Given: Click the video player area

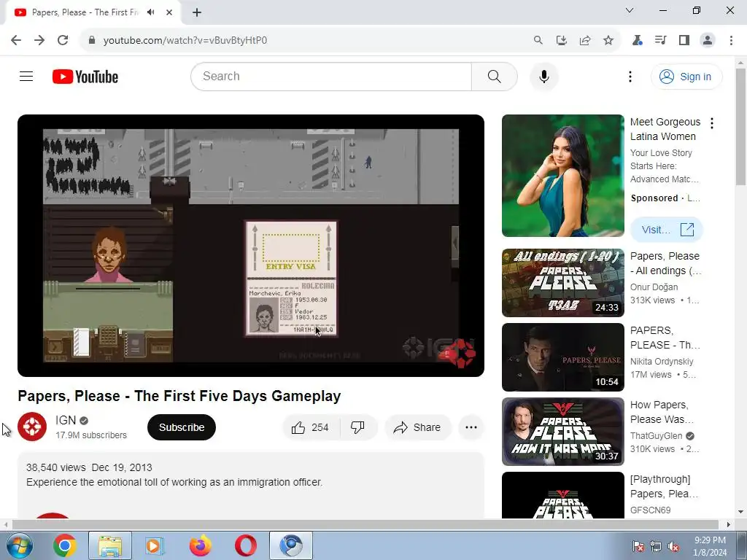Looking at the screenshot, I should click(x=251, y=246).
